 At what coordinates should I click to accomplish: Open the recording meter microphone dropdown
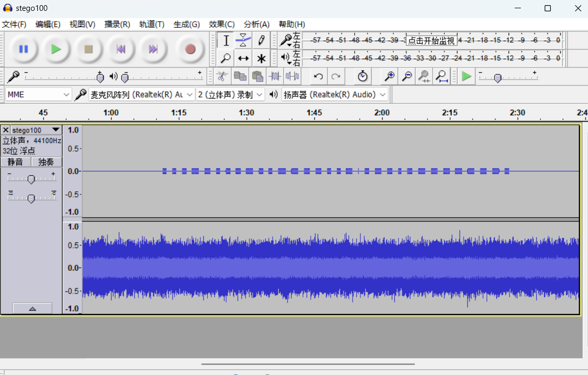point(286,40)
